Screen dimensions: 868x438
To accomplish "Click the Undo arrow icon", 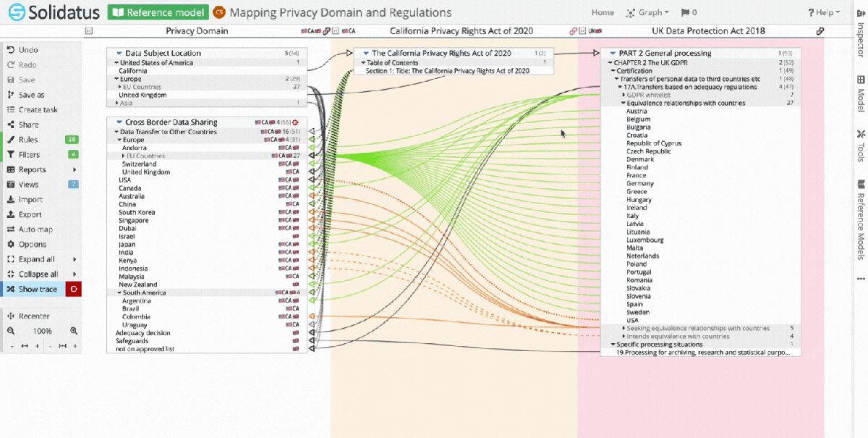I will pyautogui.click(x=10, y=50).
